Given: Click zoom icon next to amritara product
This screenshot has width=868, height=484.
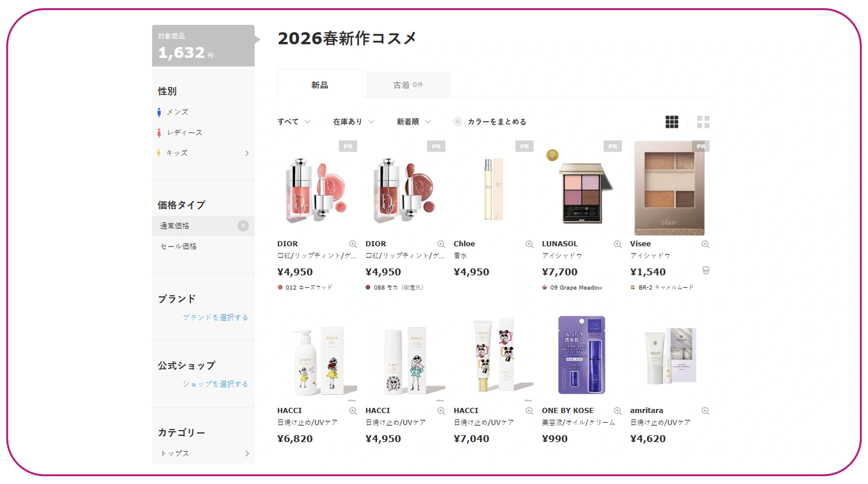Looking at the screenshot, I should click(705, 411).
